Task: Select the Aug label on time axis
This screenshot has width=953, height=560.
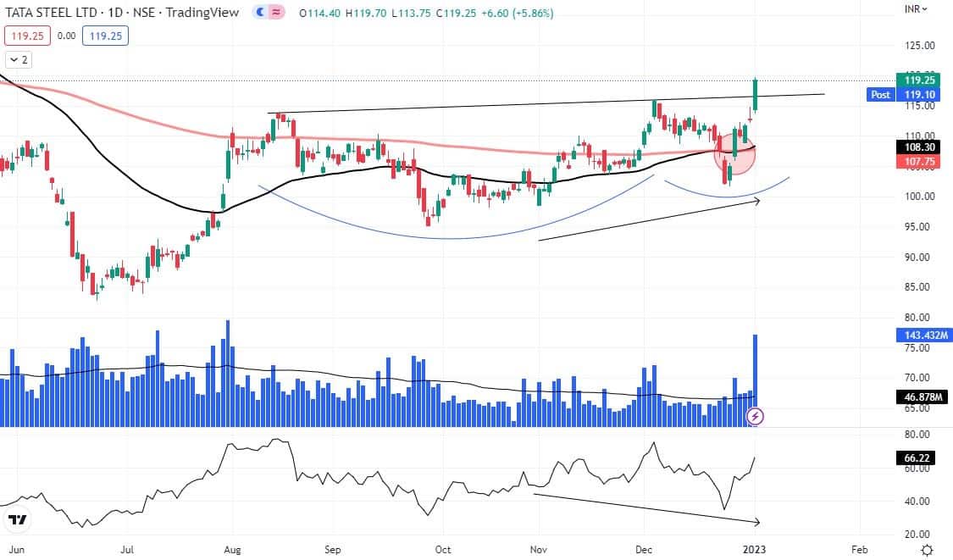Action: pos(231,549)
